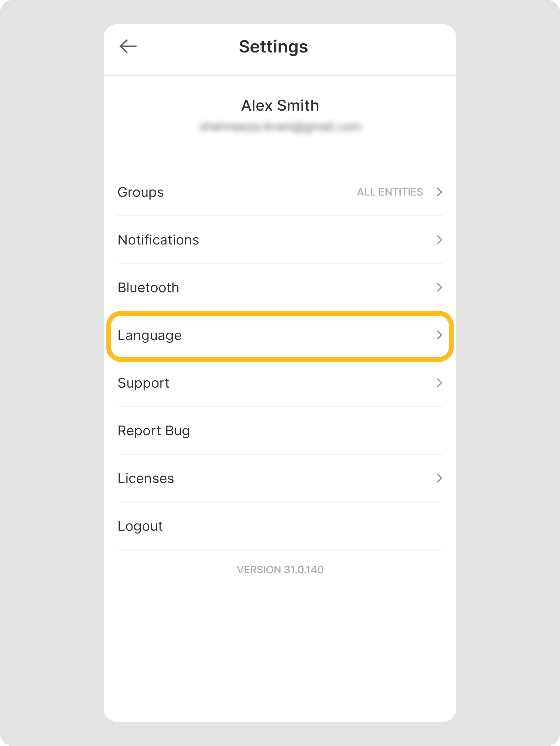Screen dimensions: 560x746
Task: Choose the Language option label
Action: tap(149, 335)
